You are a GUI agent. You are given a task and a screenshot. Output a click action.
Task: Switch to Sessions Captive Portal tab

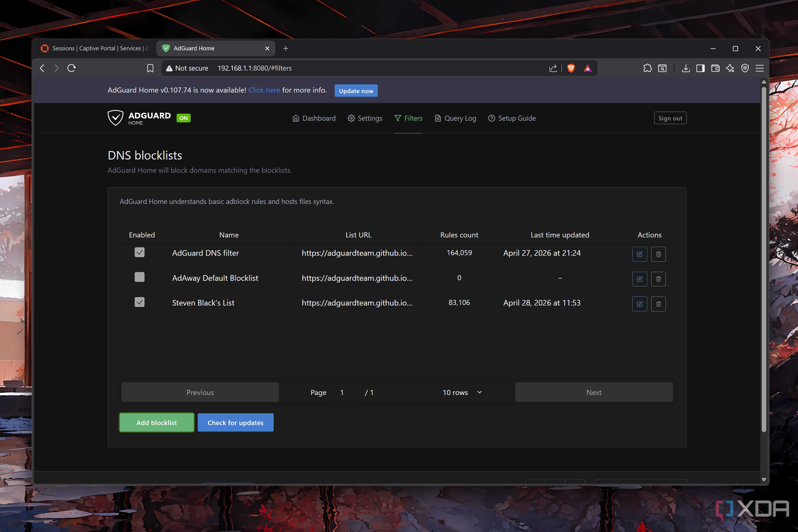click(95, 48)
